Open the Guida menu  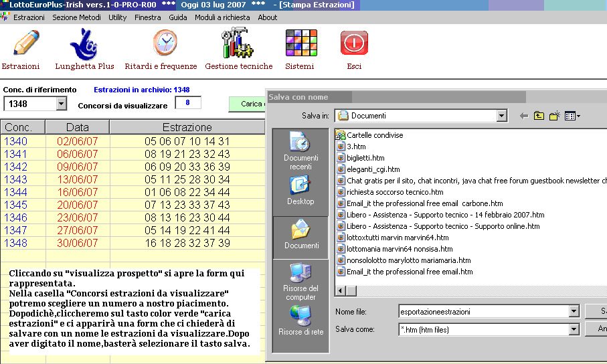pos(178,17)
